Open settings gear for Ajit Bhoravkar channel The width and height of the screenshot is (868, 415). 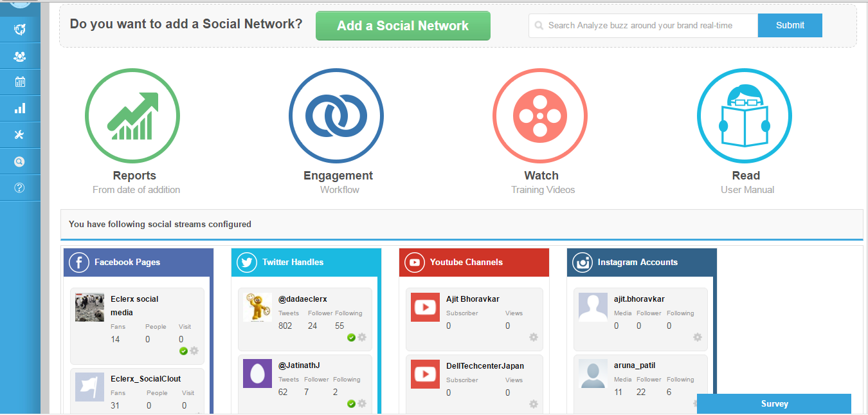(533, 337)
